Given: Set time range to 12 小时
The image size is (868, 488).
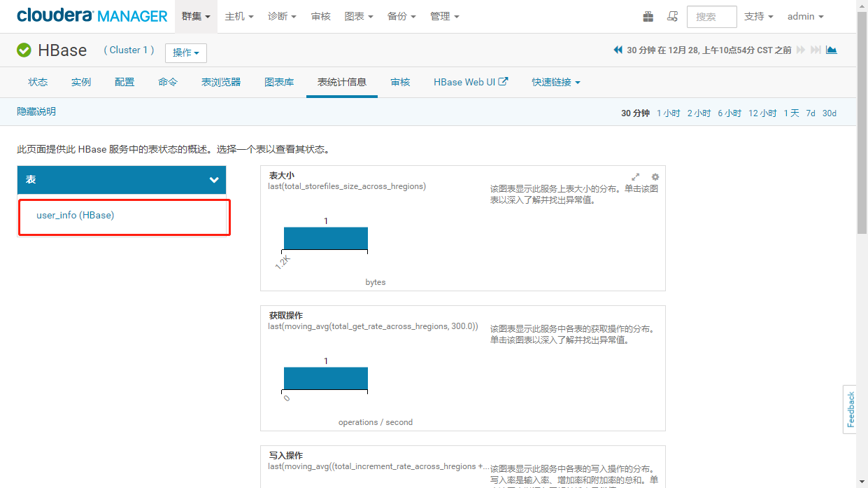Looking at the screenshot, I should click(762, 113).
